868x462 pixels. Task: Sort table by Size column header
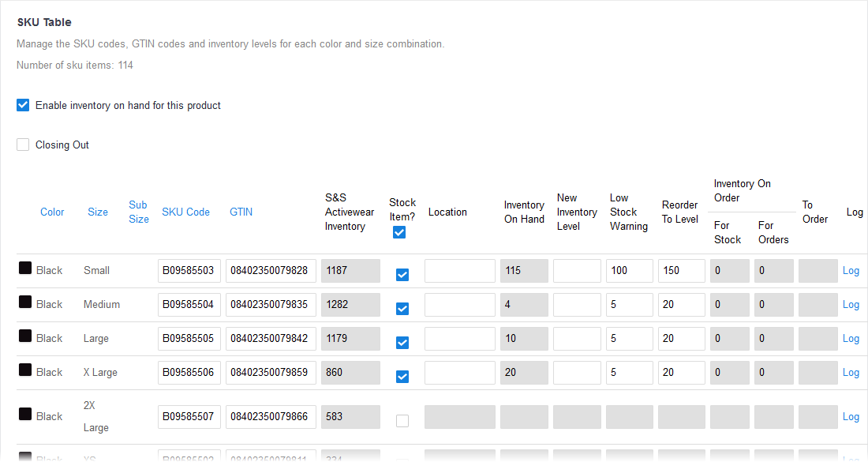tap(98, 212)
